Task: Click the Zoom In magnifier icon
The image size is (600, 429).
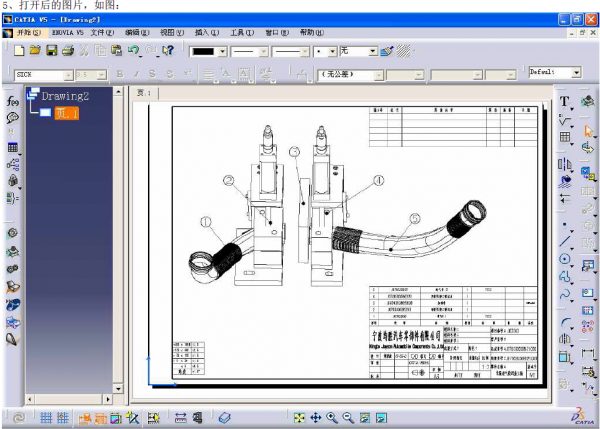Action: click(332, 416)
